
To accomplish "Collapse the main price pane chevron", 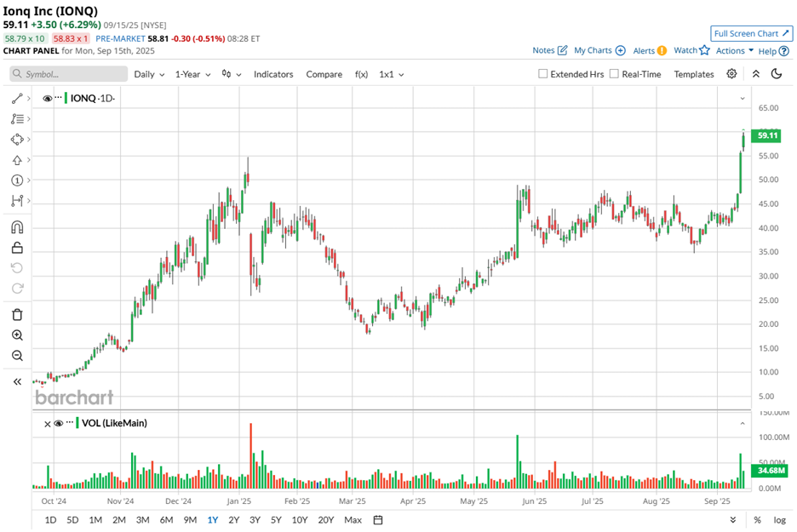I will 743,98.
